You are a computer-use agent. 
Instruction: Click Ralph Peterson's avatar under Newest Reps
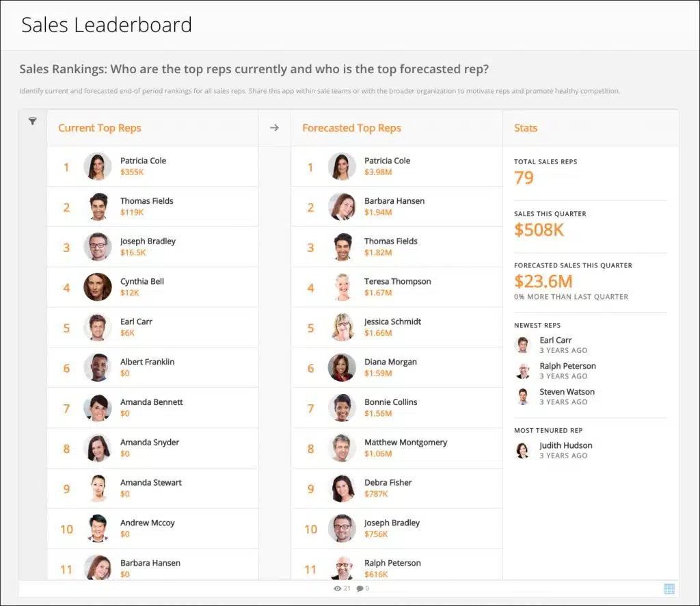(523, 371)
